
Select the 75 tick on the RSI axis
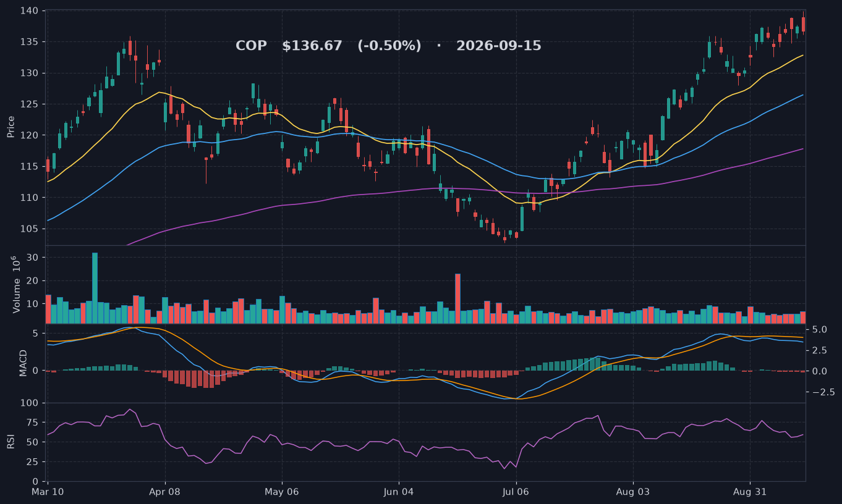point(33,422)
